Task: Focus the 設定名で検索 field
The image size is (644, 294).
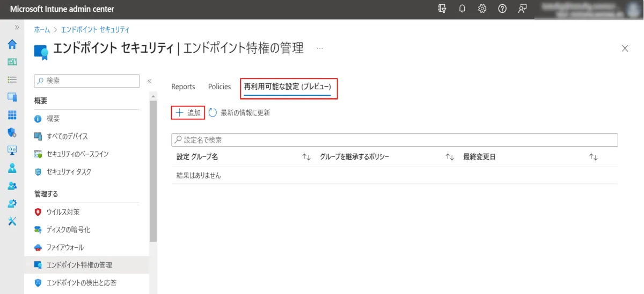Action: 394,140
